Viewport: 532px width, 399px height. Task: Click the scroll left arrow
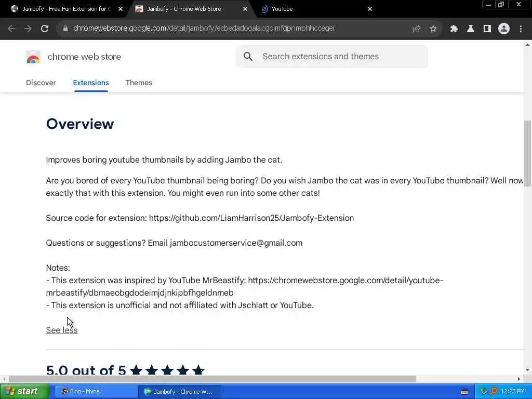tap(4, 379)
